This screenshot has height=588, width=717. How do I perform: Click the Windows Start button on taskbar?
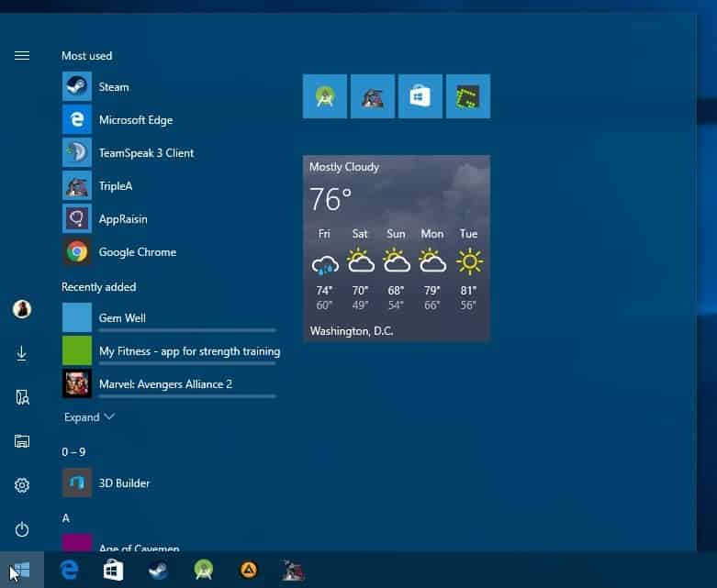tap(22, 570)
